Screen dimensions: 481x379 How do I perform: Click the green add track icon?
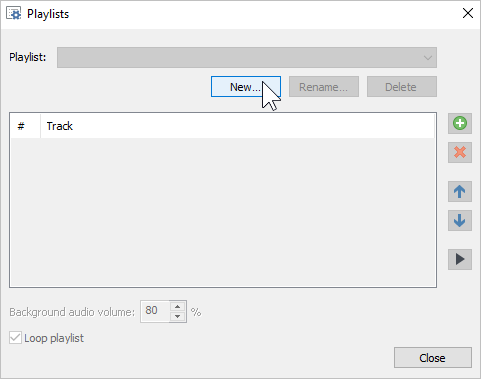[x=460, y=123]
